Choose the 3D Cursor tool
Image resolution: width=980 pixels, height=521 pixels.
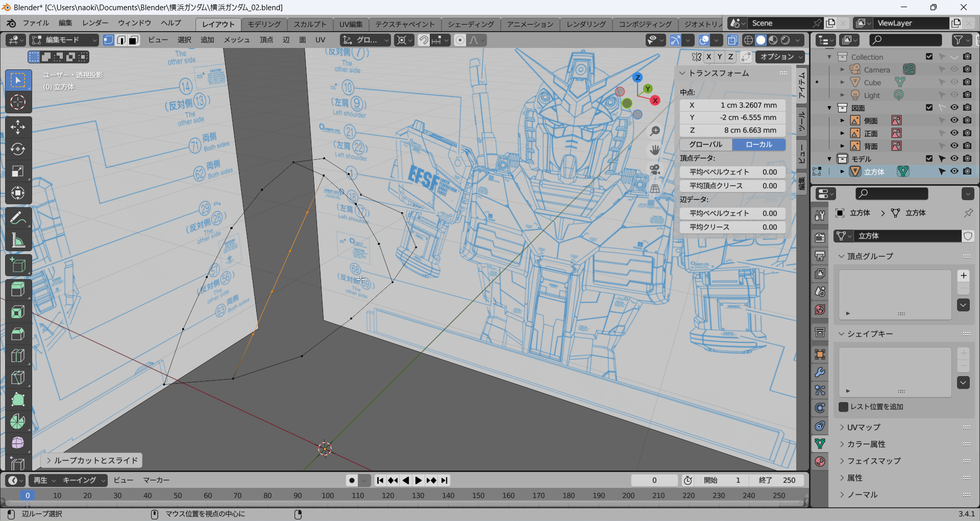18,102
